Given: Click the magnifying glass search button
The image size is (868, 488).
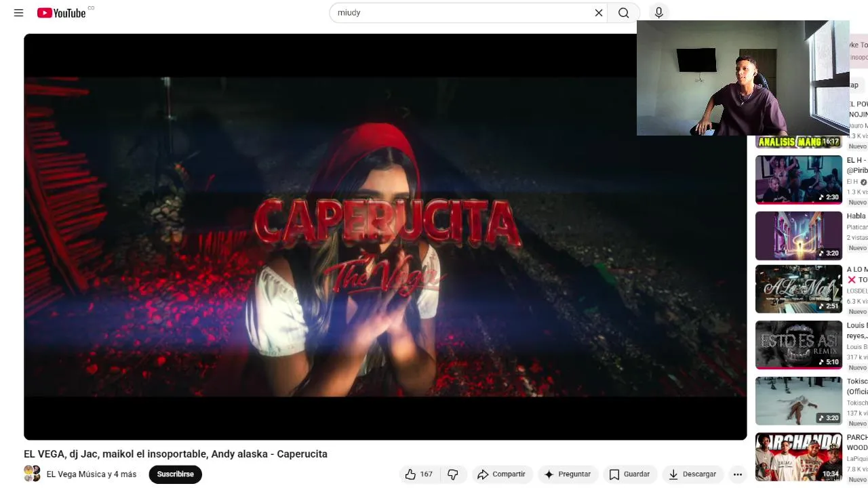Looking at the screenshot, I should (x=624, y=13).
